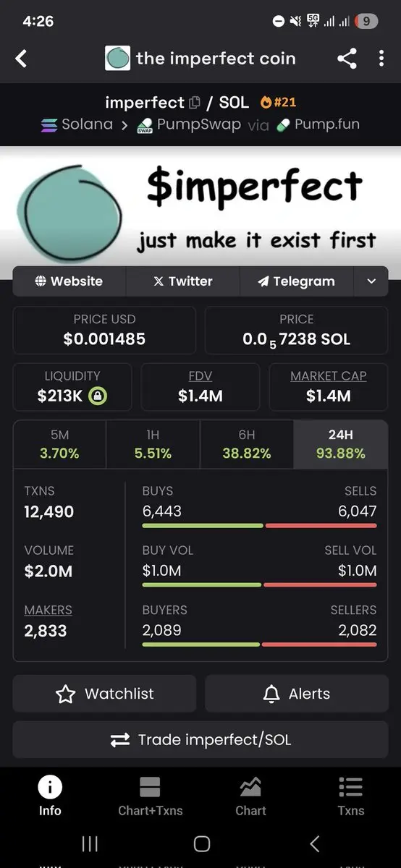Switch to the Txns tab
401x868 pixels.
pyautogui.click(x=351, y=796)
